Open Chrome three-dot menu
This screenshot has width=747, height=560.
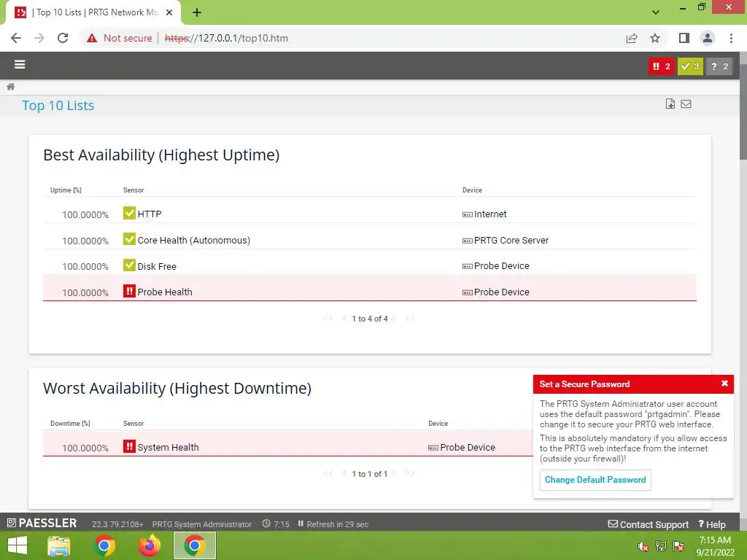731,38
